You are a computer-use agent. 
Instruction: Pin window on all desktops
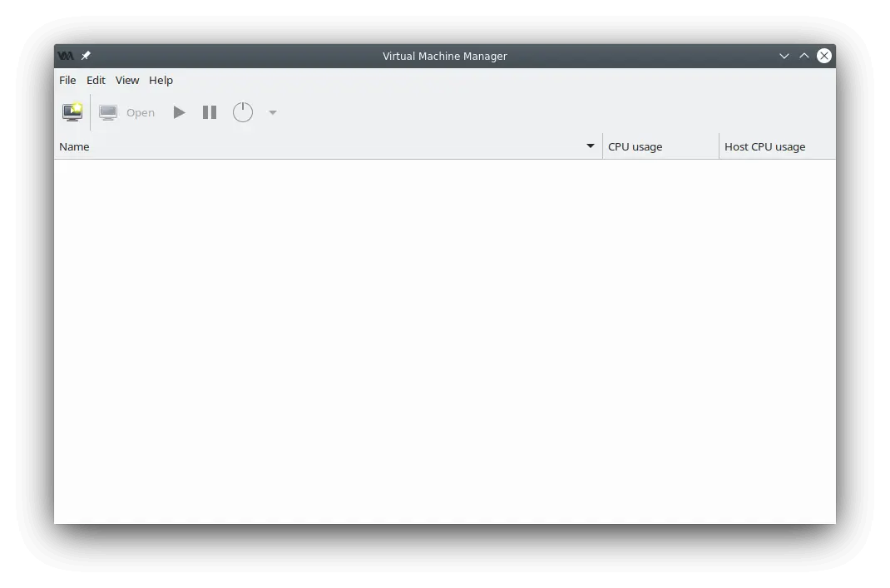86,56
